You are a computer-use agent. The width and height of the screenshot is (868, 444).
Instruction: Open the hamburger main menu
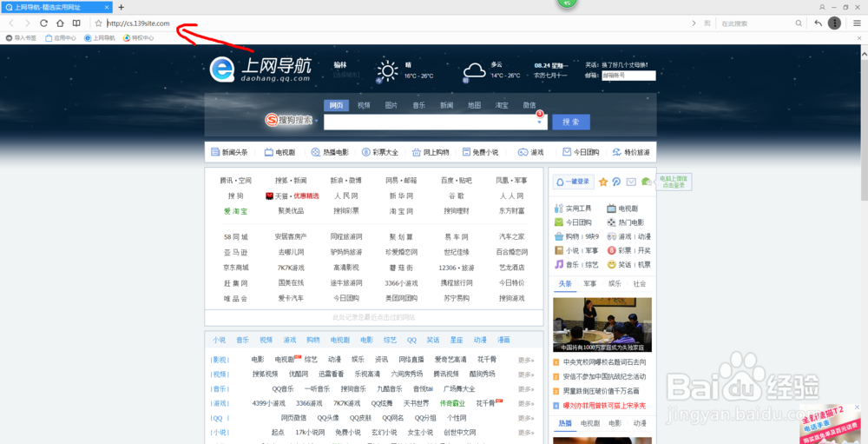click(857, 23)
